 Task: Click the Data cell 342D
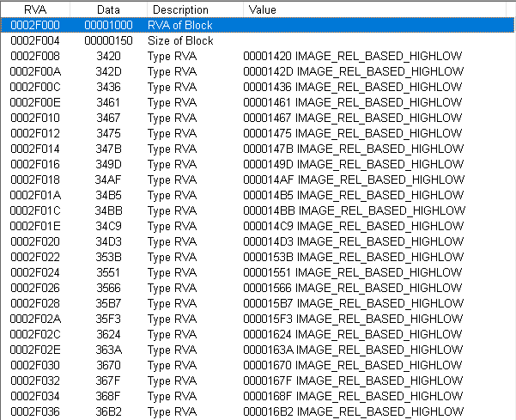click(108, 72)
